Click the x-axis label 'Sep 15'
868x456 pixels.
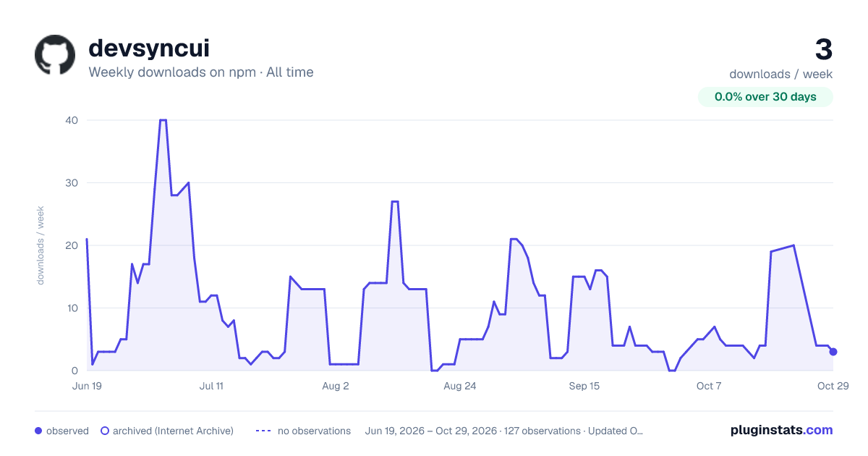(x=584, y=386)
